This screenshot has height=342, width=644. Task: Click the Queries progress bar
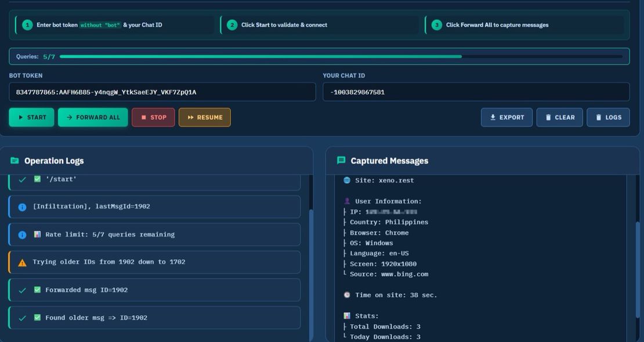click(x=341, y=57)
